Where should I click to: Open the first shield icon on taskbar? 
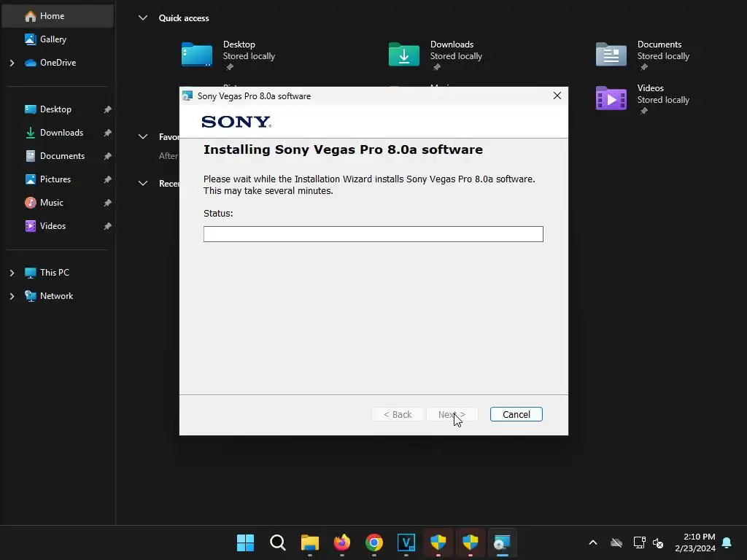tap(438, 542)
